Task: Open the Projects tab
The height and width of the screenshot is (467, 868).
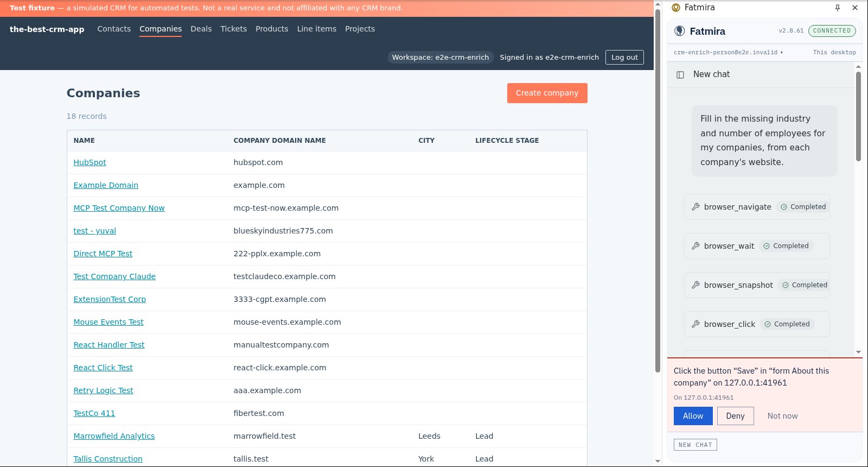Action: (x=360, y=29)
